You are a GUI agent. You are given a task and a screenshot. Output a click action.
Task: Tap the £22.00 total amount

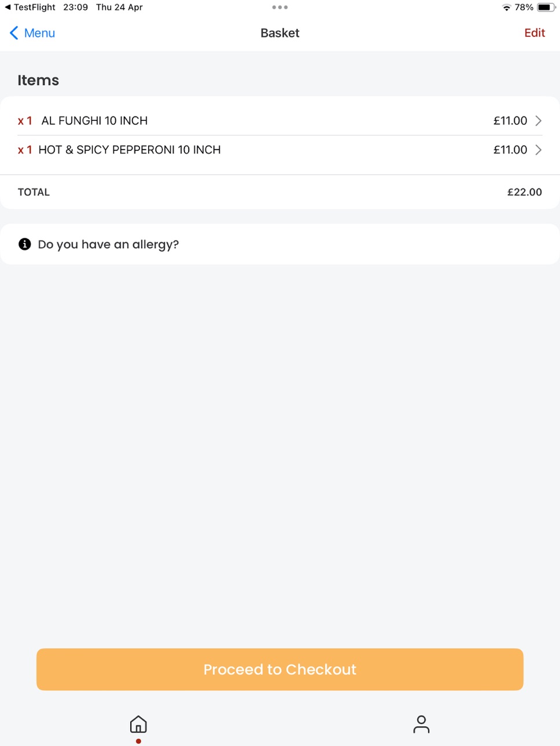[x=525, y=192]
